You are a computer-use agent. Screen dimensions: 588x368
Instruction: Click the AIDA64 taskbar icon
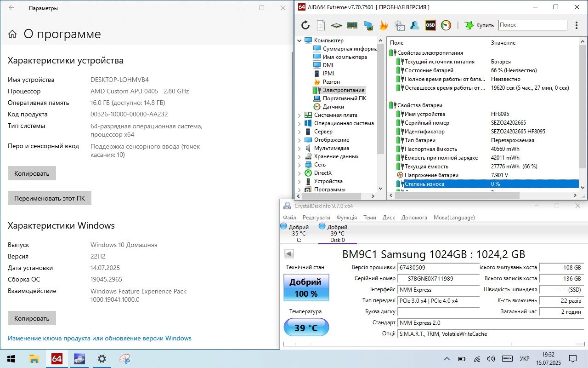57,359
